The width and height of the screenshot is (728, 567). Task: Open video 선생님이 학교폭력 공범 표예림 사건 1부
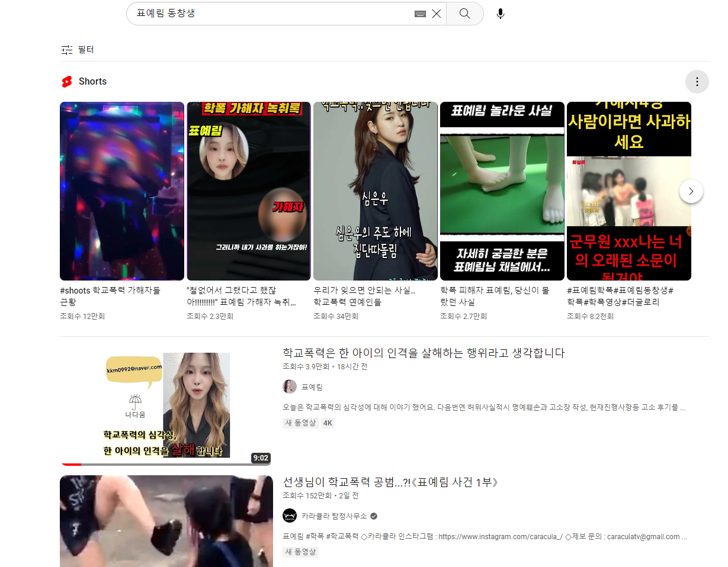pos(390,482)
